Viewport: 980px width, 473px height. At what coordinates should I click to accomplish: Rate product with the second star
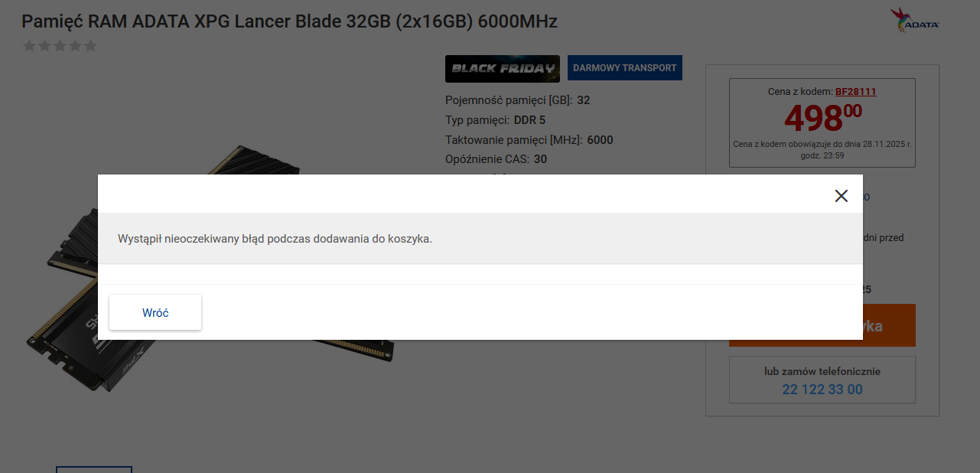45,46
